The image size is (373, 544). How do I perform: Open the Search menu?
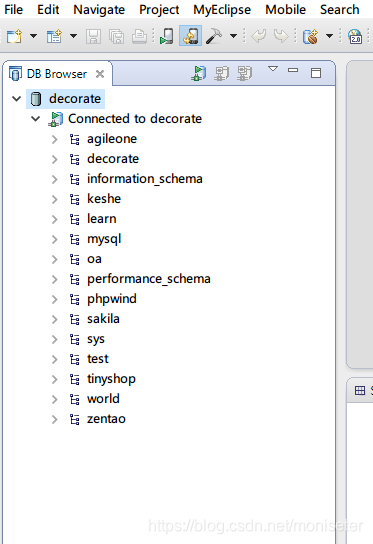pyautogui.click(x=340, y=10)
